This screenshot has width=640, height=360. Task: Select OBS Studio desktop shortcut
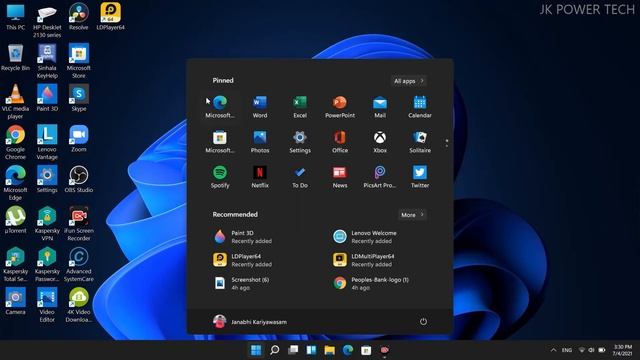[78, 179]
